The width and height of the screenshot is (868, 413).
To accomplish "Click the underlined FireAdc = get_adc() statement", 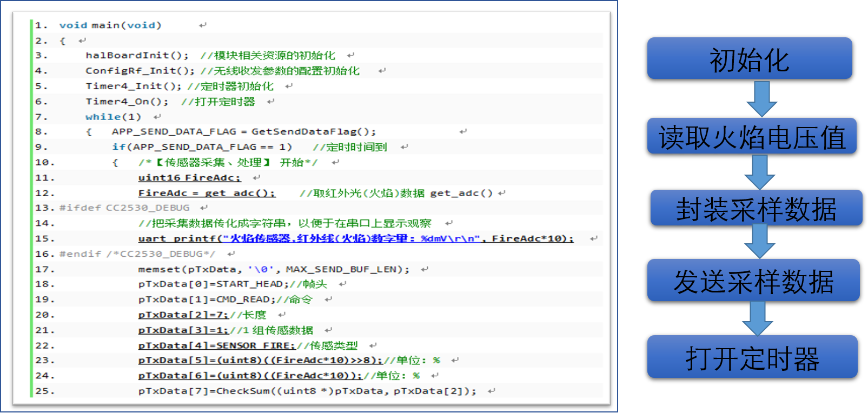I will tap(207, 193).
